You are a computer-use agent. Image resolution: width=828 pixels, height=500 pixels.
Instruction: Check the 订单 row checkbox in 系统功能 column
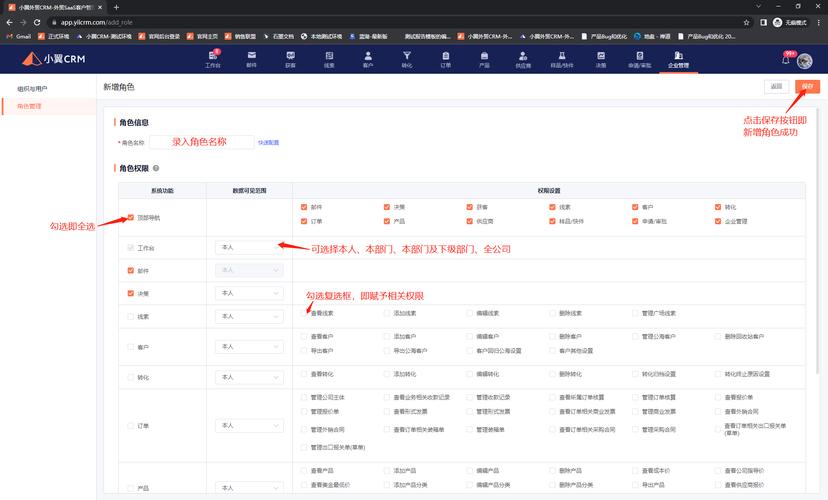pos(130,426)
